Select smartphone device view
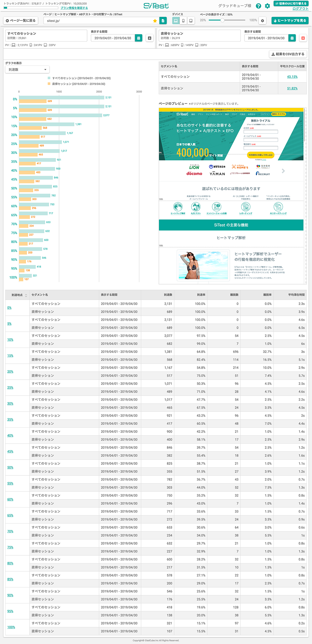312x644 pixels. [183, 20]
